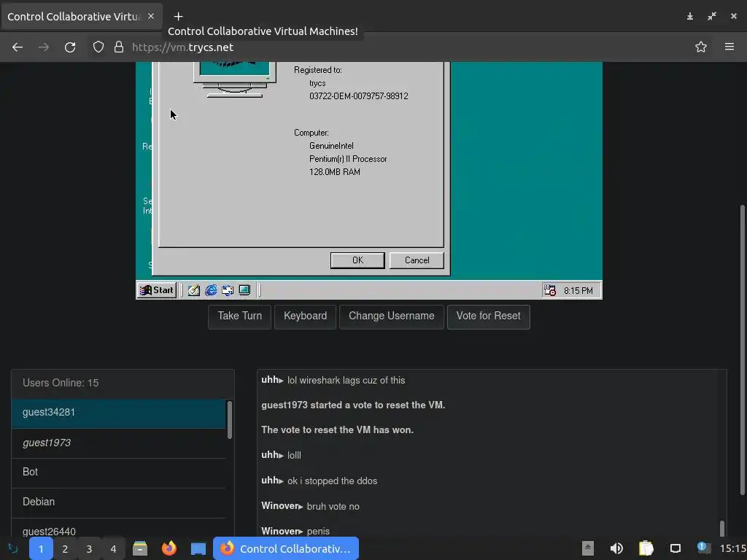The width and height of the screenshot is (747, 560).
Task: Click Take Turn button
Action: point(239,316)
